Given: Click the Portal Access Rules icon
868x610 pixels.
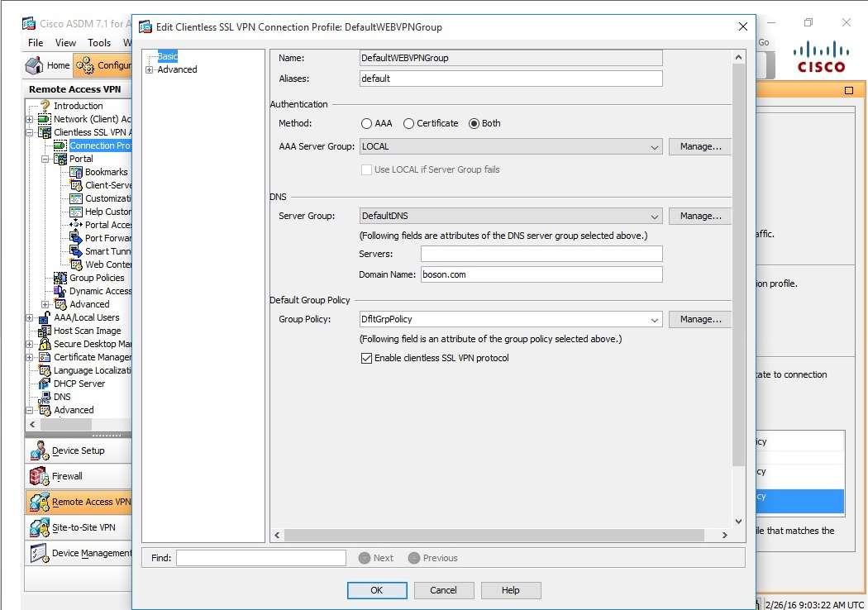Looking at the screenshot, I should point(76,225).
